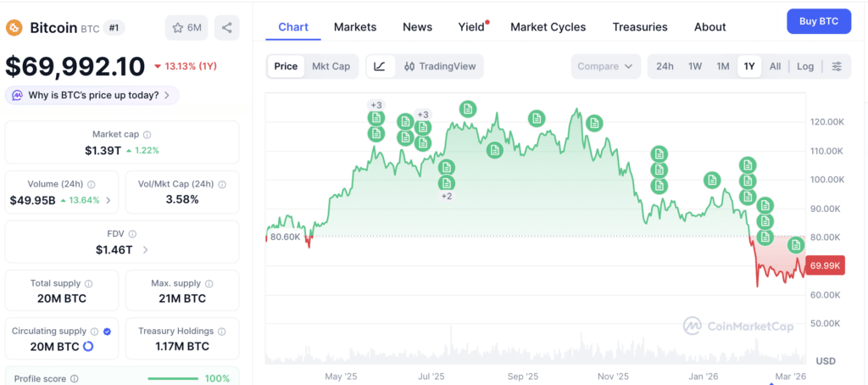The width and height of the screenshot is (868, 385).
Task: Select the 1M time range
Action: [722, 66]
